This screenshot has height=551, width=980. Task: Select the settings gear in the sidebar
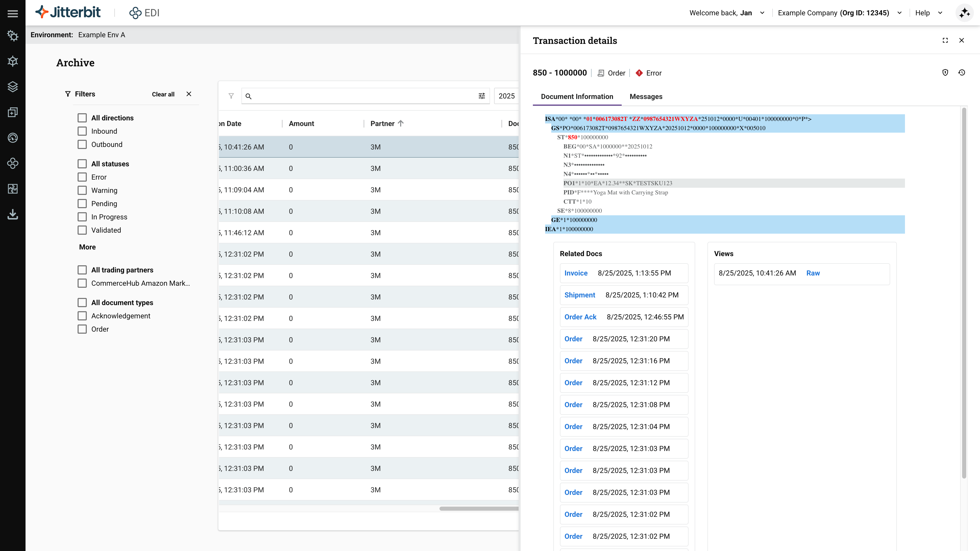click(x=13, y=36)
